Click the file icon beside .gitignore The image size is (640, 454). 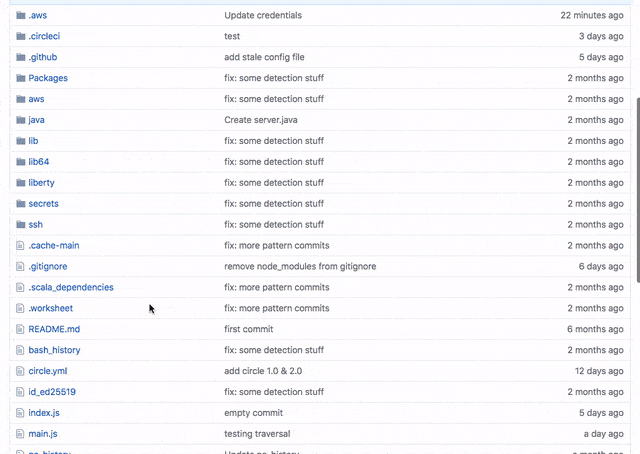click(x=20, y=266)
